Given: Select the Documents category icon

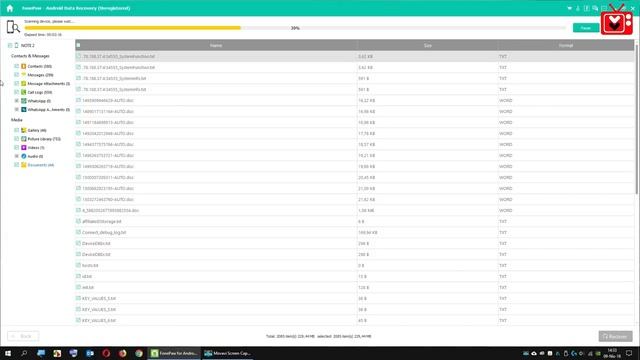Looking at the screenshot, I should pos(24,165).
